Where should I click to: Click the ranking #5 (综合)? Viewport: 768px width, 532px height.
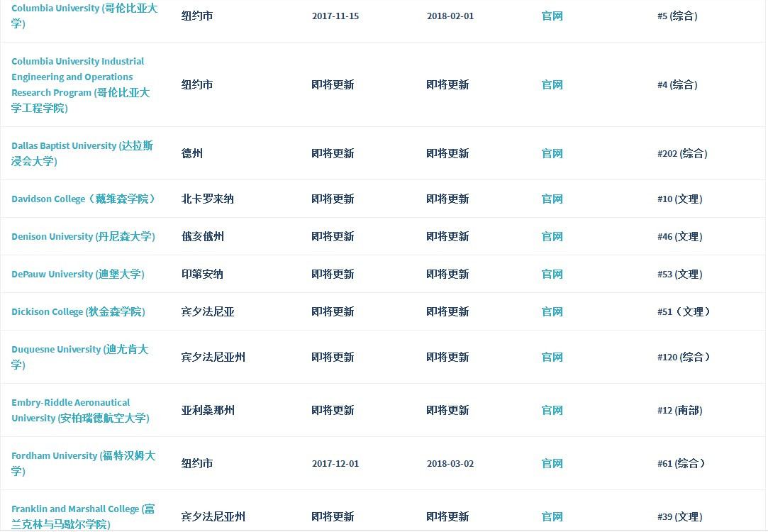[677, 16]
